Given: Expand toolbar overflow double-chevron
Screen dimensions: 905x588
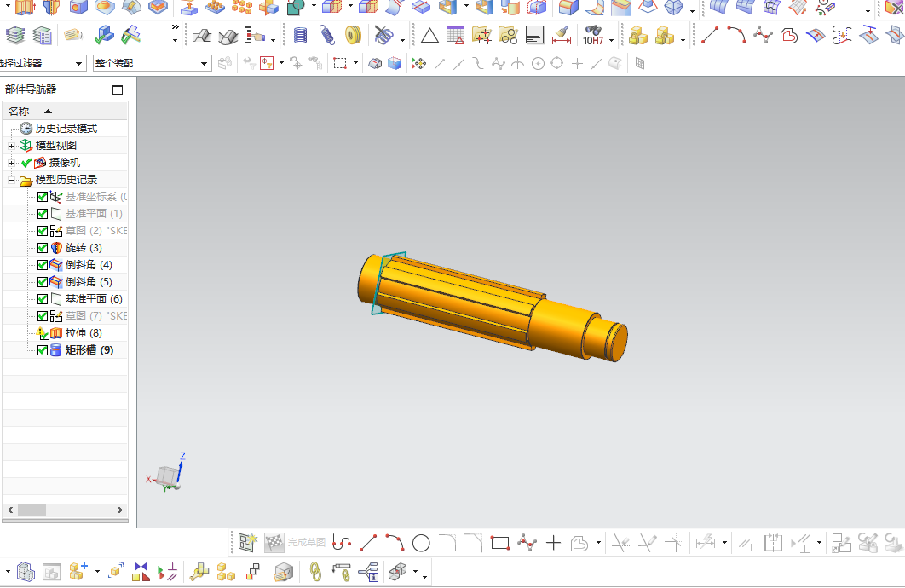Looking at the screenshot, I should (175, 27).
